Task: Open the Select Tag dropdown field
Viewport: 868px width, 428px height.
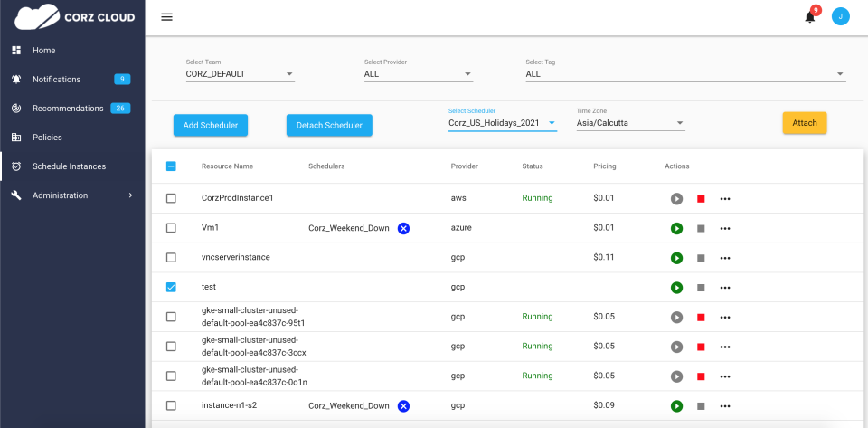Action: 684,74
